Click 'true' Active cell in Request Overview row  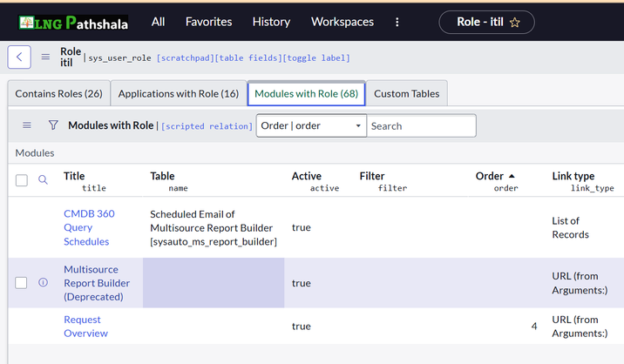tap(302, 327)
